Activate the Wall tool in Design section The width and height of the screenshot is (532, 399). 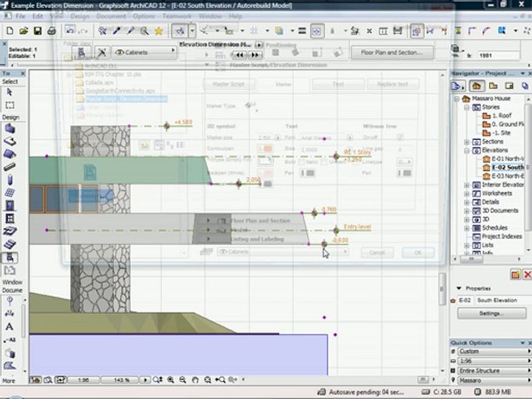point(9,129)
